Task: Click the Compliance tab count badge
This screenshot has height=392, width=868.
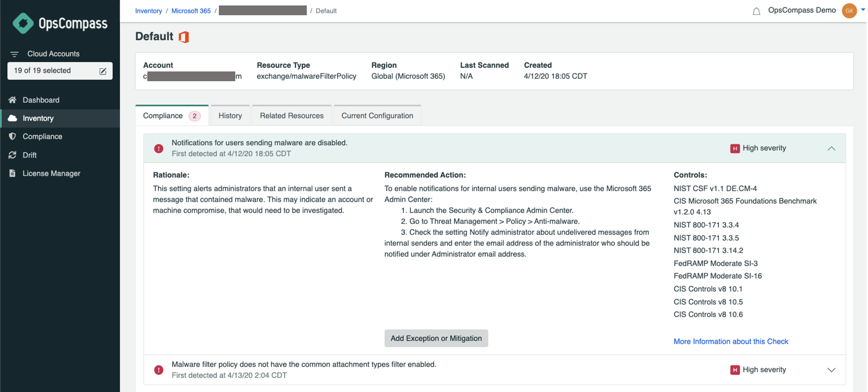Action: pos(194,116)
